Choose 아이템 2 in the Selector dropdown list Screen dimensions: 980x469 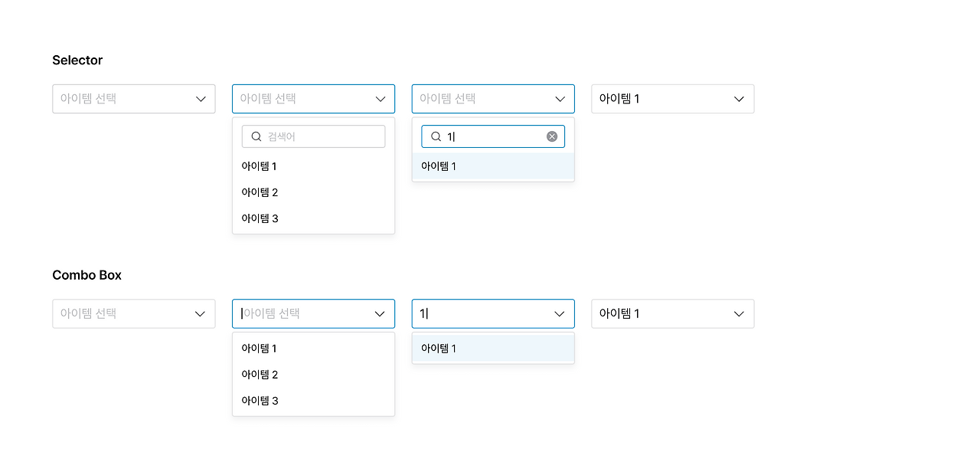pos(260,192)
